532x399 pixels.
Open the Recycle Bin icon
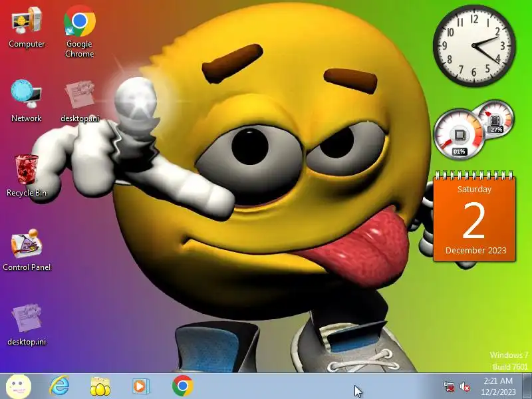[27, 176]
